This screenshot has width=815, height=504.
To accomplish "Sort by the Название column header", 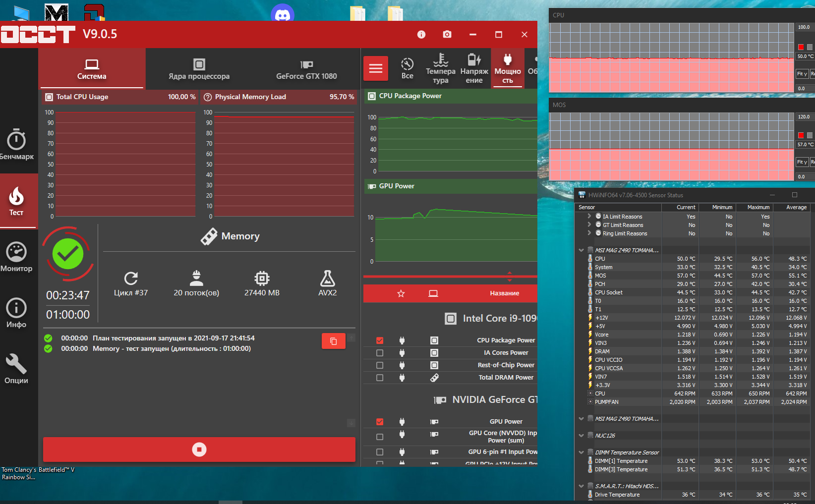I will coord(505,293).
